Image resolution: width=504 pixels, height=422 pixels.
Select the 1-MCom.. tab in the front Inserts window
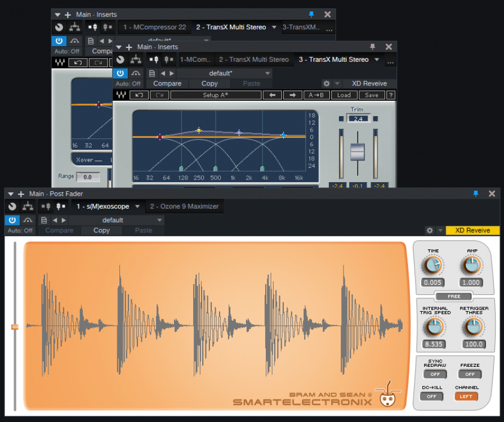(x=195, y=60)
